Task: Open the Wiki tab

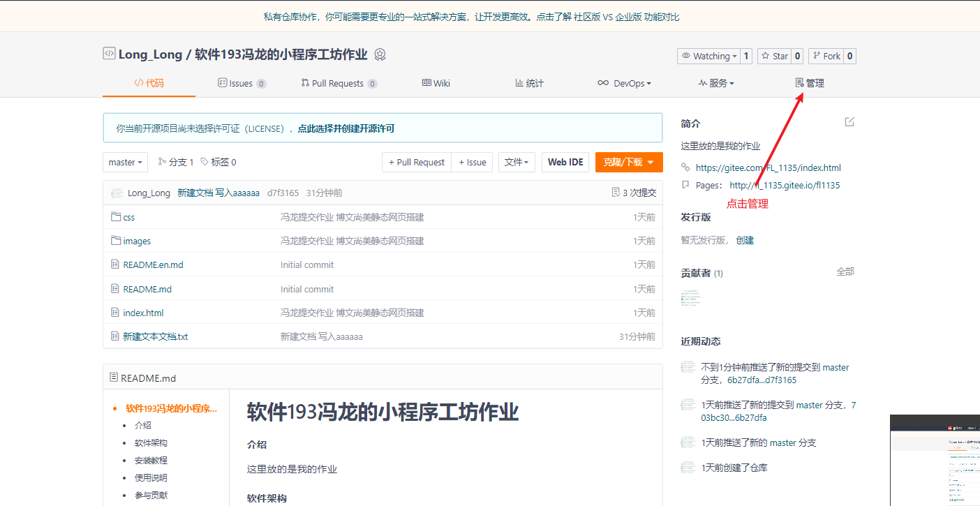Action: coord(436,83)
